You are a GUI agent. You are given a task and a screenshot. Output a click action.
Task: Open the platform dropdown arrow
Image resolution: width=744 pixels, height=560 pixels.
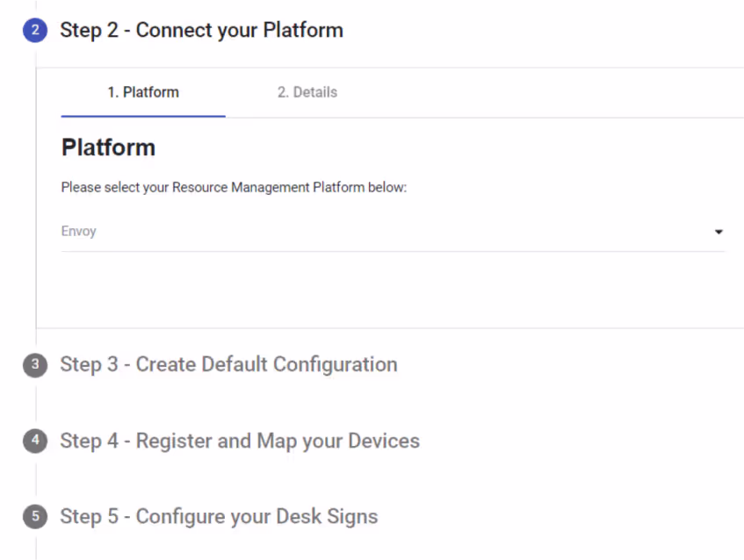click(719, 232)
